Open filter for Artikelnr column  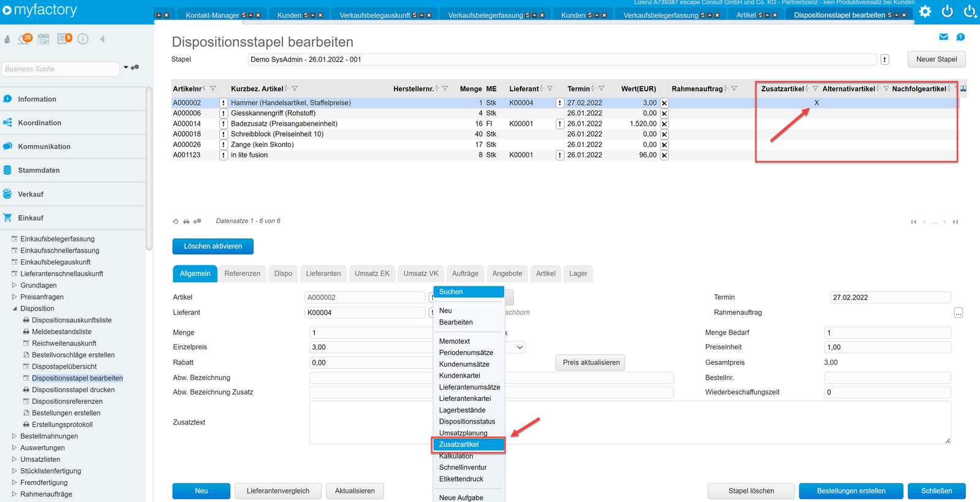[213, 89]
